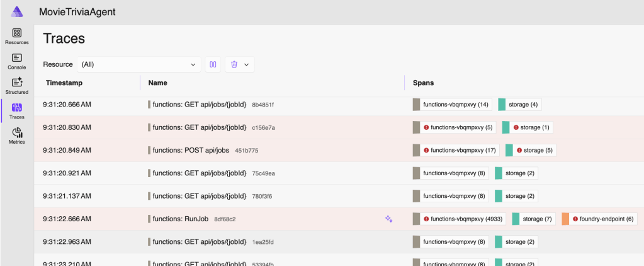The height and width of the screenshot is (266, 644).
Task: Expand the chevron beside the trash icon
Action: coord(246,64)
